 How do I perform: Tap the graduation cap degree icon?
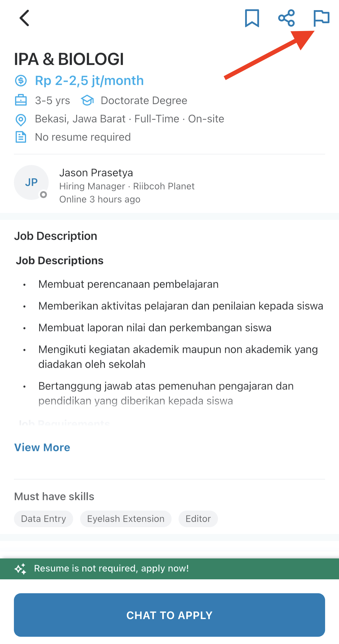click(x=87, y=100)
